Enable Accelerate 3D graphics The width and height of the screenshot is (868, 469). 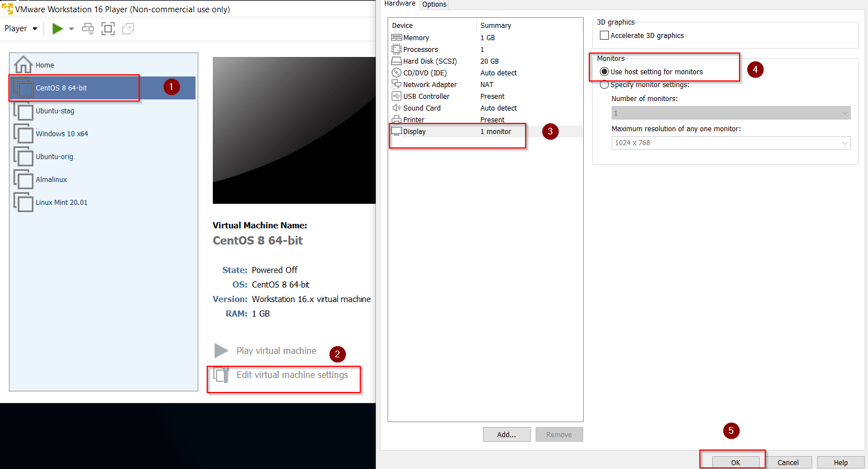[x=604, y=35]
